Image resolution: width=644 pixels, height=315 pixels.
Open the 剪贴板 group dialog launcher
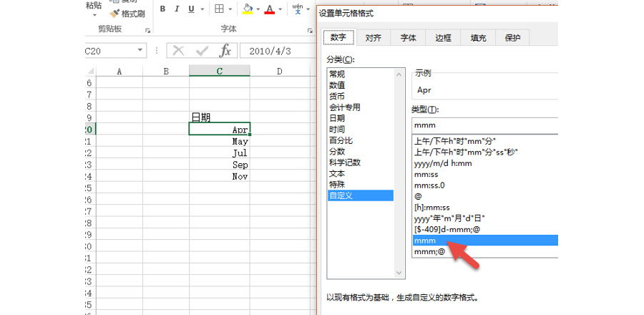click(x=148, y=30)
